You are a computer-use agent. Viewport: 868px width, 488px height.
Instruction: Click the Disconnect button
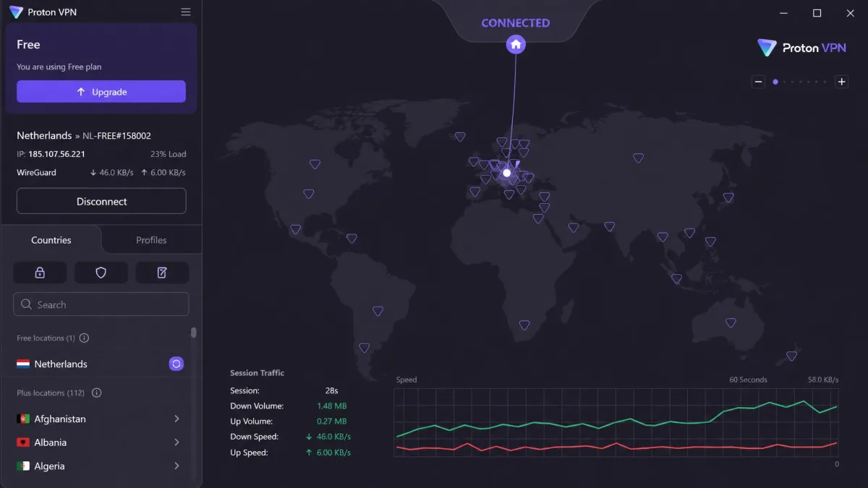(101, 201)
